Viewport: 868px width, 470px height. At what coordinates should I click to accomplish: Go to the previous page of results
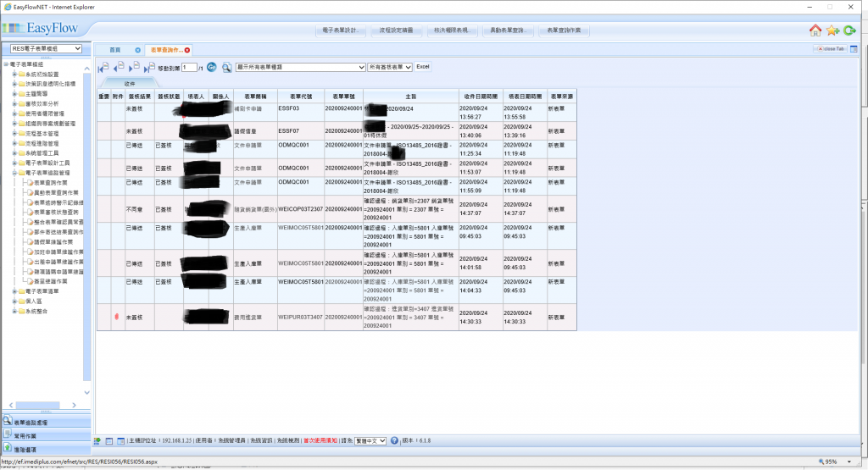(119, 68)
